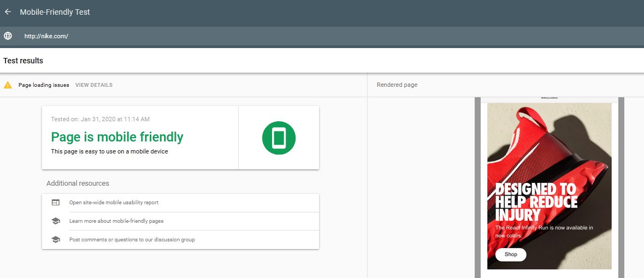This screenshot has height=278, width=644.
Task: Click the Nike shoe rendered page preview
Action: pos(549,186)
